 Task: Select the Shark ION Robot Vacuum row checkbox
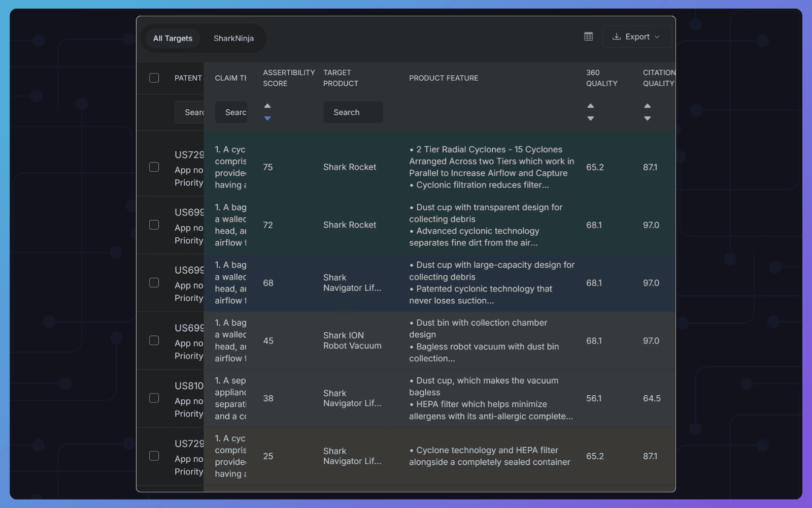click(154, 340)
